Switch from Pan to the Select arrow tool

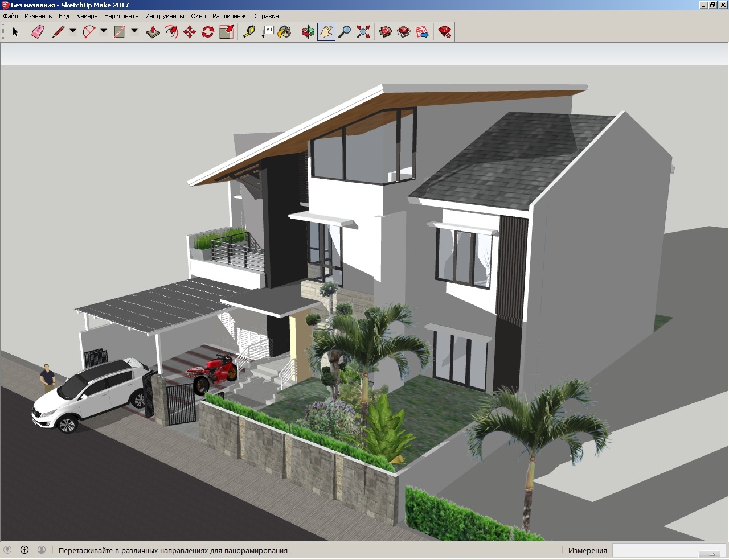pos(15,32)
